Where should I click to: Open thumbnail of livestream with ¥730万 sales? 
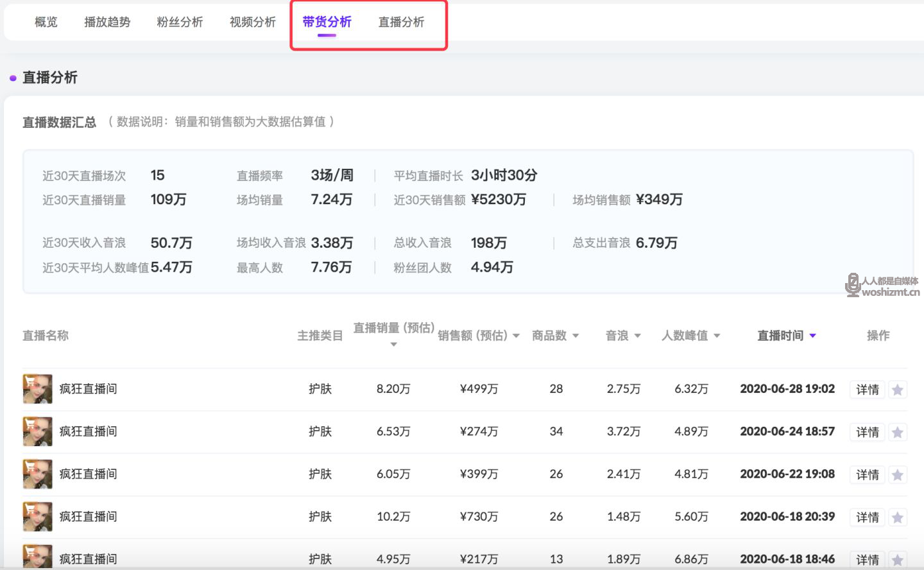(x=37, y=516)
